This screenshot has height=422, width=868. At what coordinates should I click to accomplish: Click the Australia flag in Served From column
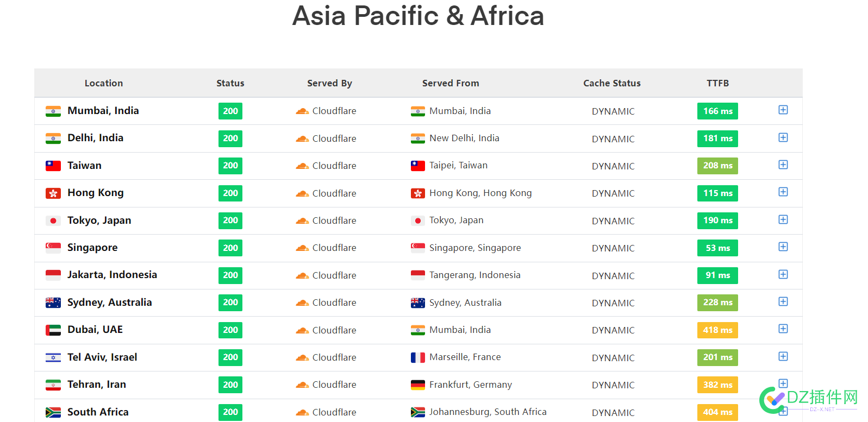(x=418, y=303)
